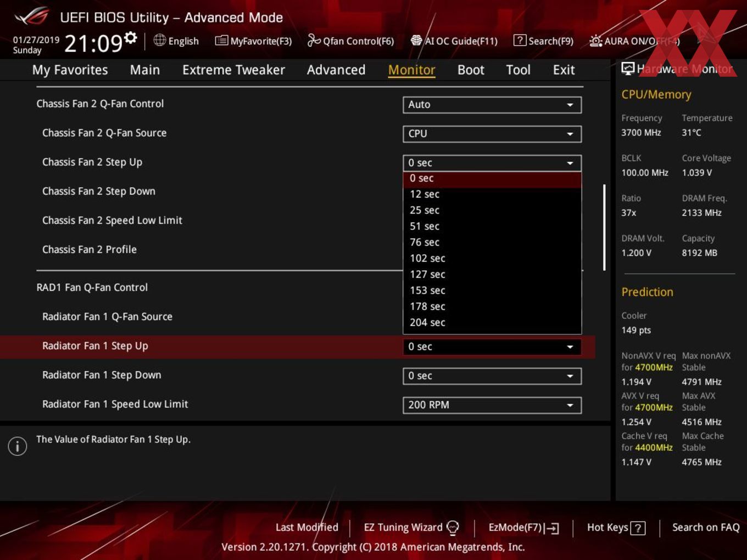Select 0 sec option in list
The height and width of the screenshot is (560, 747).
[492, 178]
